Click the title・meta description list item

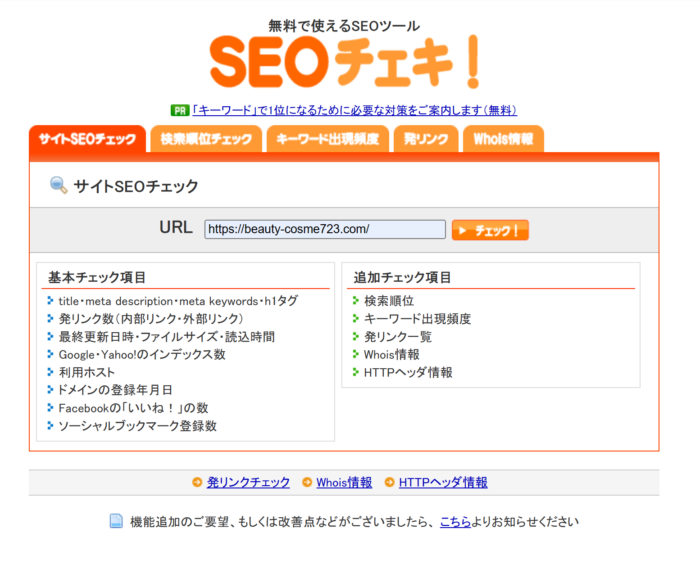[x=178, y=301]
